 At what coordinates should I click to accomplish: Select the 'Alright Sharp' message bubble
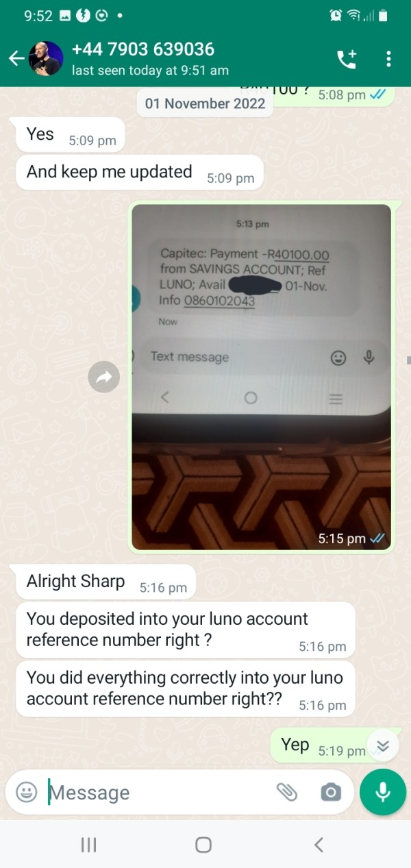tap(105, 582)
